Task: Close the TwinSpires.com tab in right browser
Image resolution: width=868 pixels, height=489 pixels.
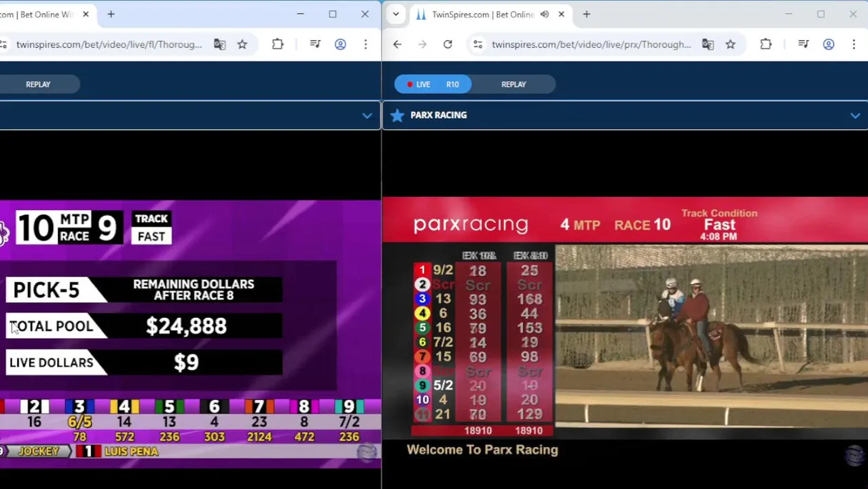Action: (561, 14)
